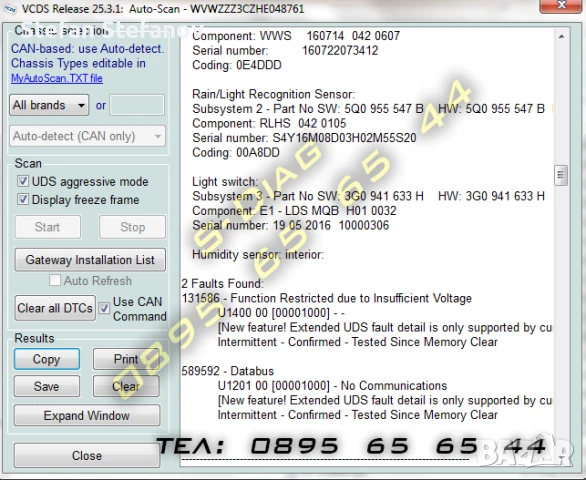
Task: Click the results pane scrollbar thumb
Action: click(561, 175)
